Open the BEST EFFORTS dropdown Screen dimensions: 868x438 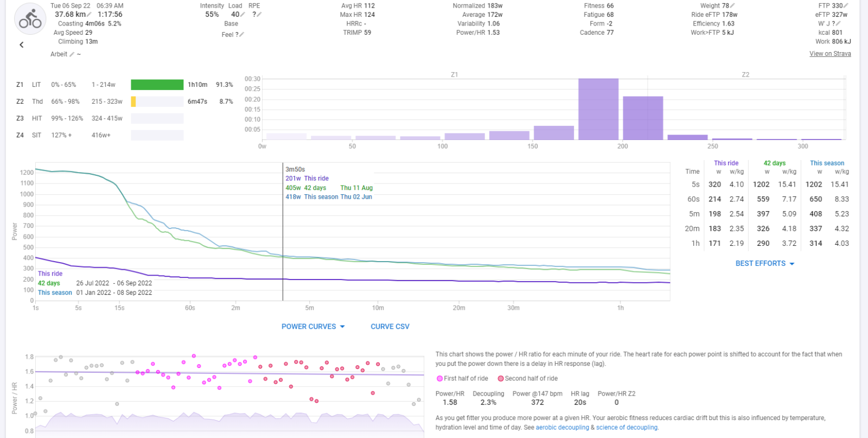pyautogui.click(x=765, y=264)
